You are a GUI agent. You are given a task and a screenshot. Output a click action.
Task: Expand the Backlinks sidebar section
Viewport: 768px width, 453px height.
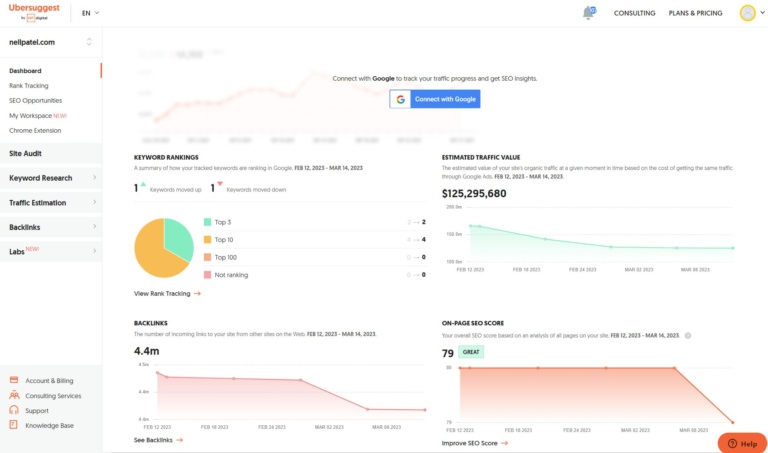tap(51, 227)
